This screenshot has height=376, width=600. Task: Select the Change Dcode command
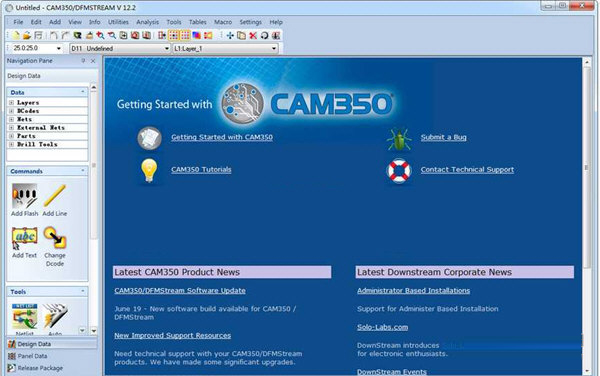click(55, 246)
